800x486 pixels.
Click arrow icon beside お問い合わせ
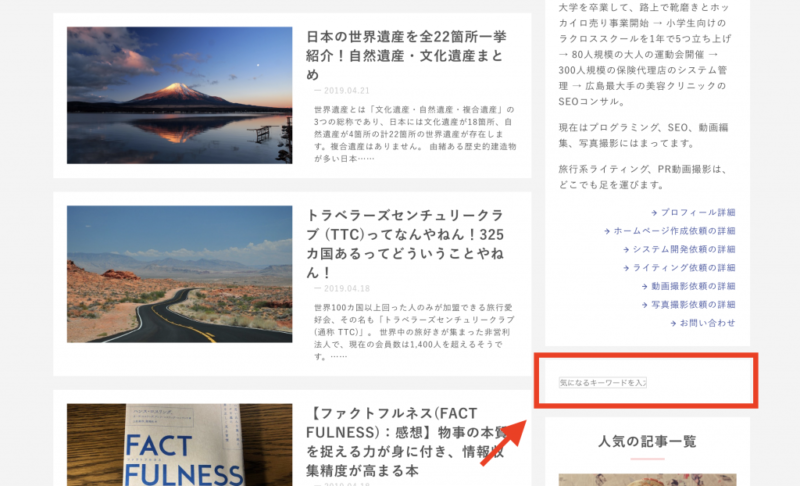[673, 323]
